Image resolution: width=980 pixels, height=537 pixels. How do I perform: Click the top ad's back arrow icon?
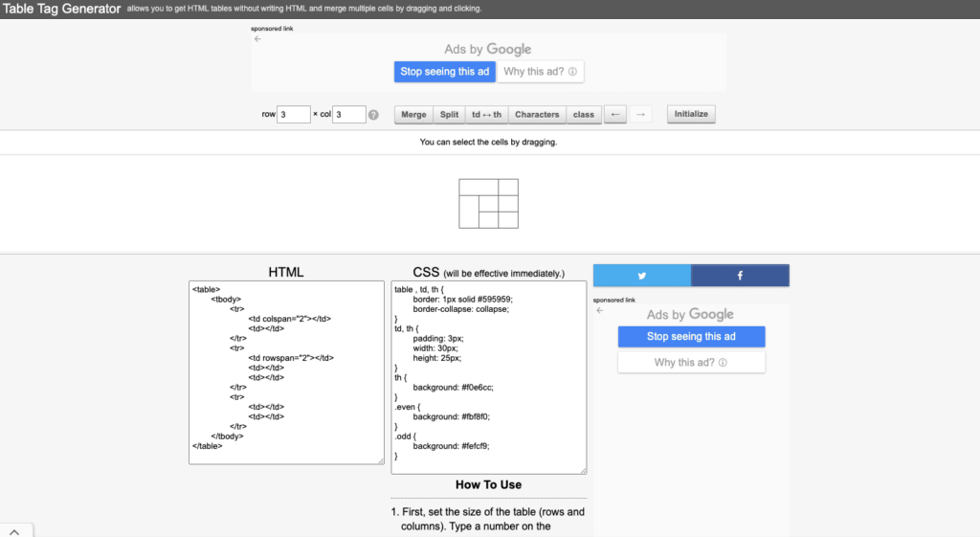pyautogui.click(x=257, y=39)
